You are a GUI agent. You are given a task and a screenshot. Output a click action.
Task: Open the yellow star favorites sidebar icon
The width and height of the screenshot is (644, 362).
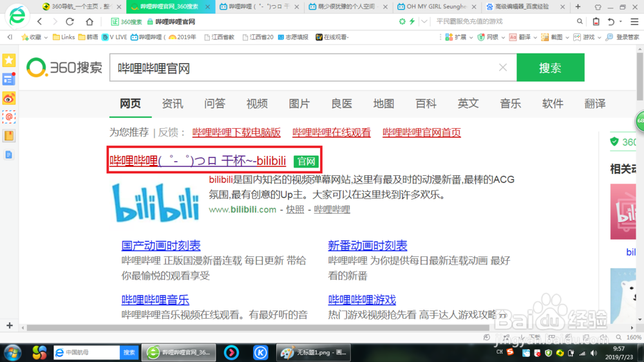point(9,61)
